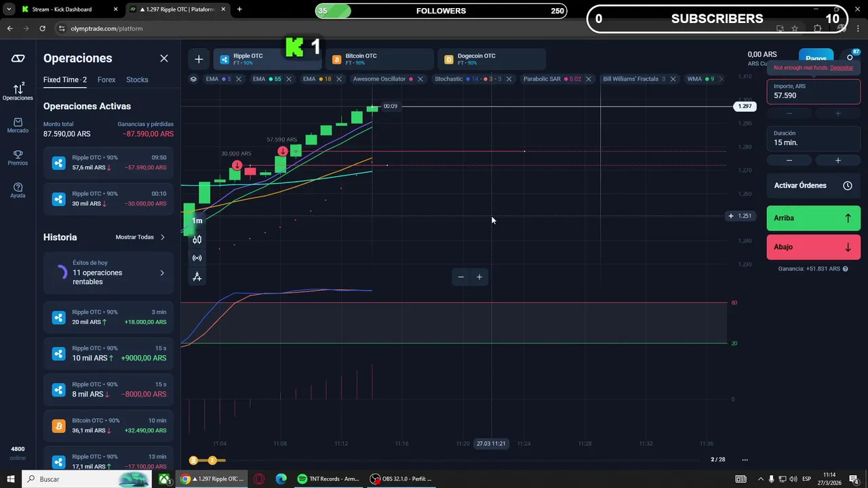Viewport: 868px width, 488px height.
Task: Open Awesome Oscillator indicator settings
Action: 383,79
